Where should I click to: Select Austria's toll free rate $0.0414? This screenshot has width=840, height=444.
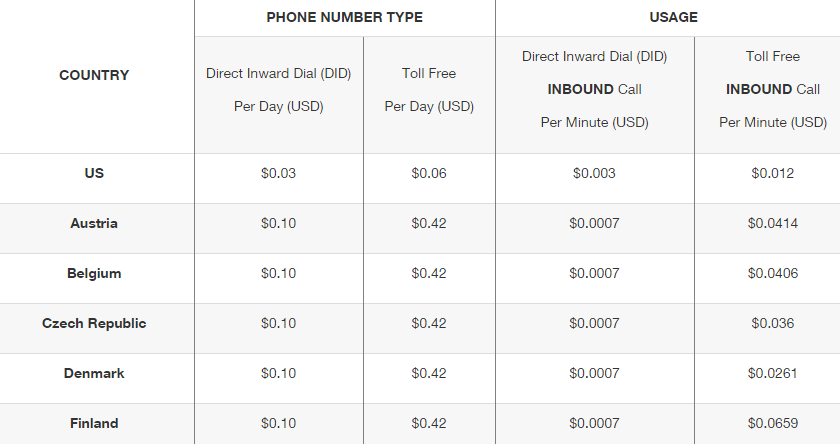[x=772, y=223]
